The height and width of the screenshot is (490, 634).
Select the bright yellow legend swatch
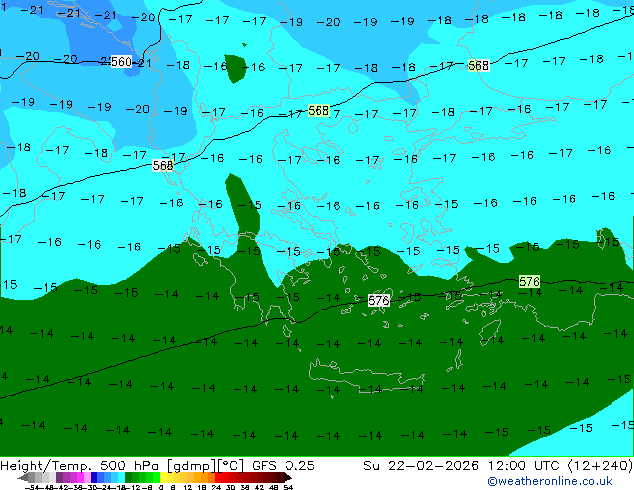click(163, 477)
